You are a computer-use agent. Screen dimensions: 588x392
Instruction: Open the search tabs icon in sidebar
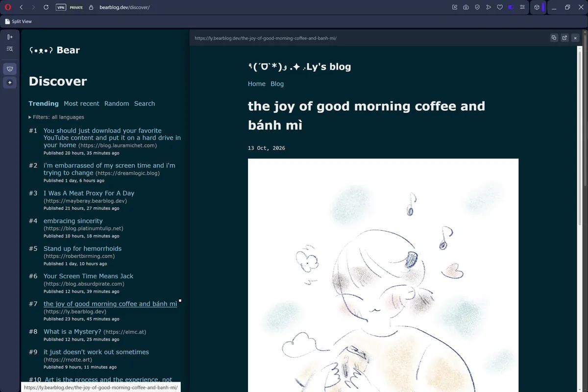[10, 49]
